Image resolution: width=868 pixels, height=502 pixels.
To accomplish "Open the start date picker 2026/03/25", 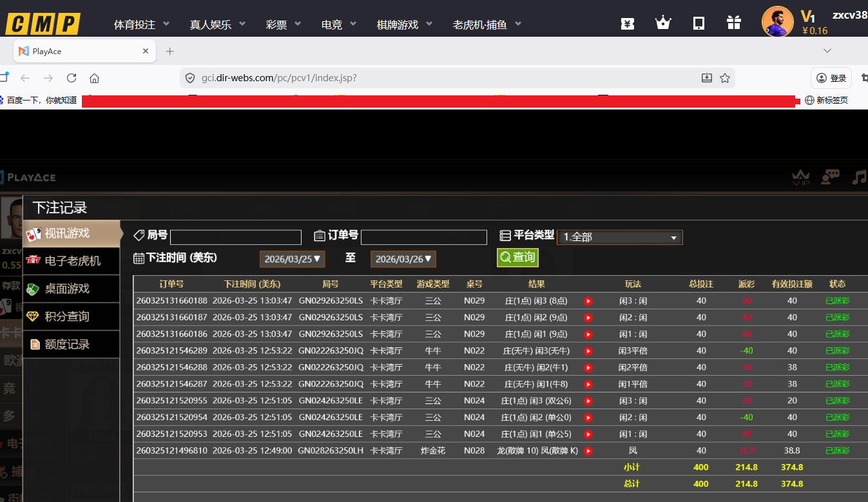I will click(x=293, y=259).
